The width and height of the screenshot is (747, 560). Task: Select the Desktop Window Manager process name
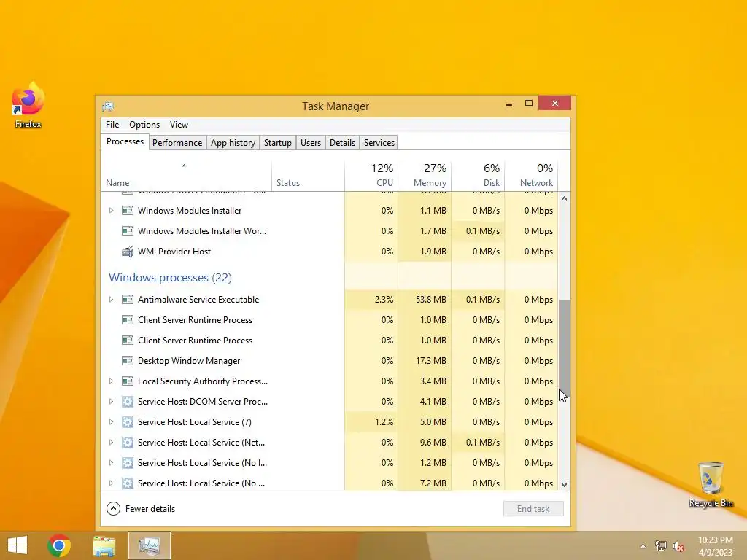189,361
